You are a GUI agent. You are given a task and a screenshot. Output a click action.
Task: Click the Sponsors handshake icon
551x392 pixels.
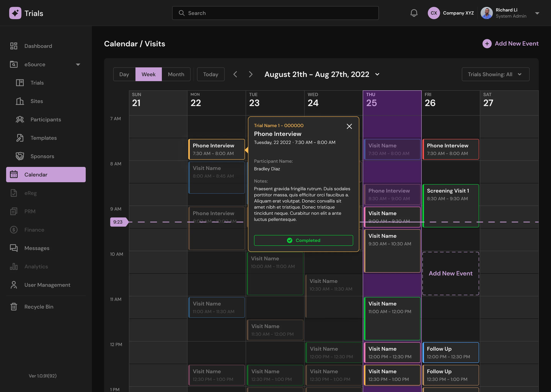coord(20,156)
